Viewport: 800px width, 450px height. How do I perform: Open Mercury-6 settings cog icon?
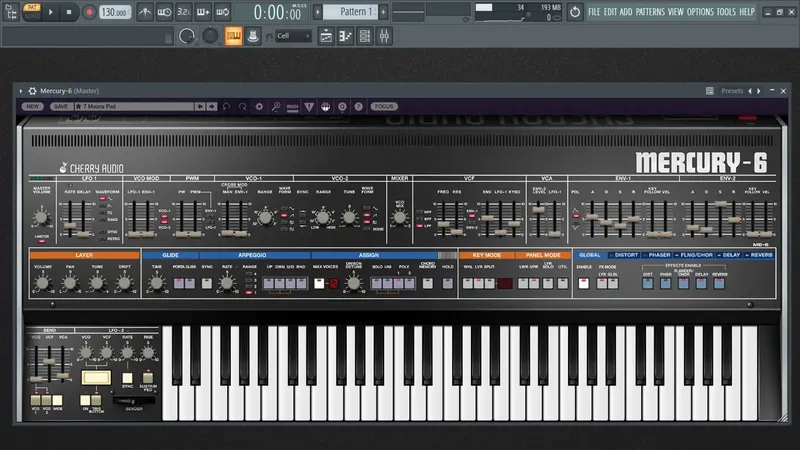(x=259, y=106)
